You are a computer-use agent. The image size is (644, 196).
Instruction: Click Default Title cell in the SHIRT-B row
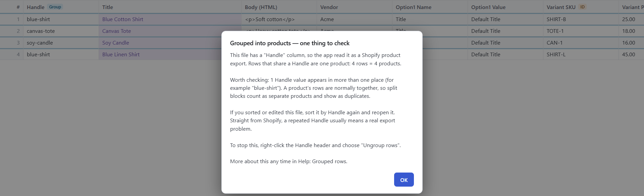[505, 19]
